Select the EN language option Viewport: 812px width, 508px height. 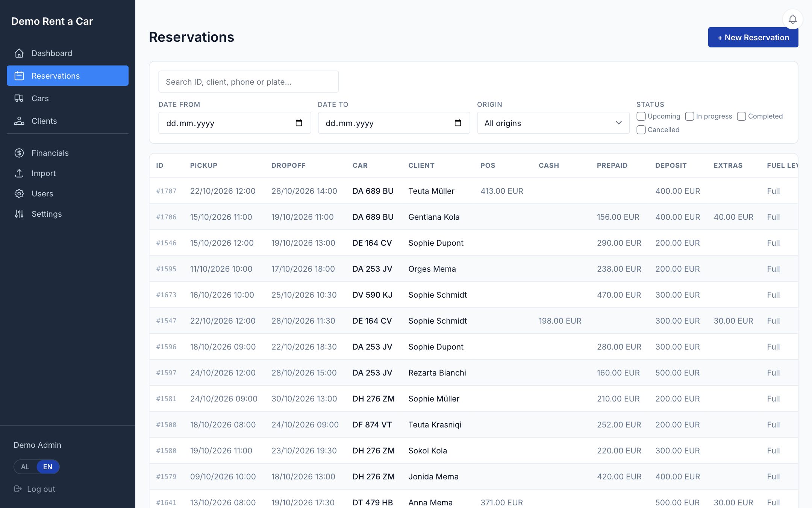[48, 467]
